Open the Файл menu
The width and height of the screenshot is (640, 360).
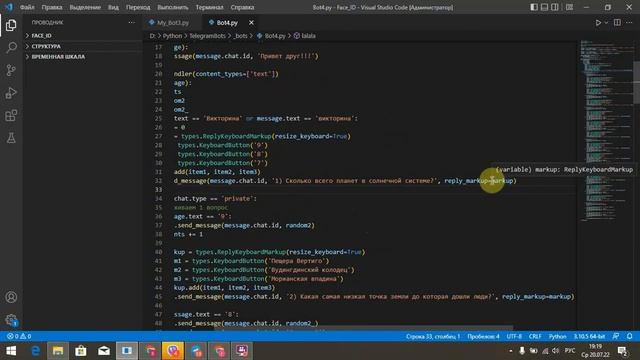pyautogui.click(x=27, y=7)
